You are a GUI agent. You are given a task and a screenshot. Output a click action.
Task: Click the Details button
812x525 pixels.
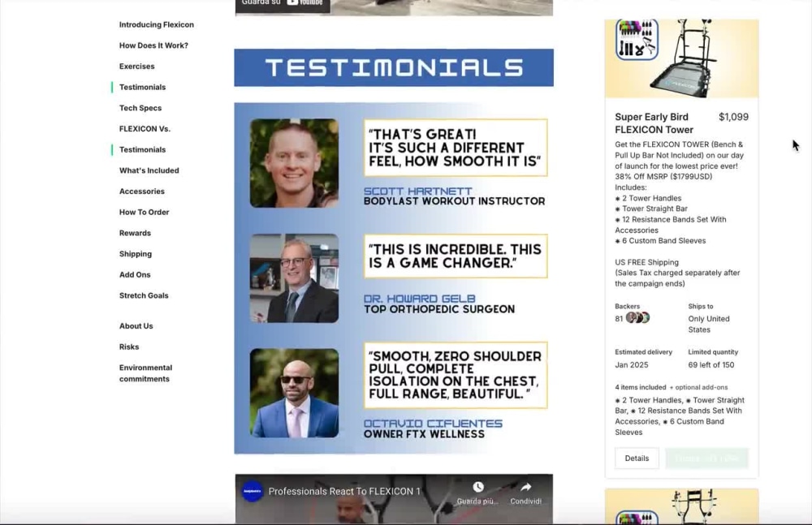click(x=637, y=458)
